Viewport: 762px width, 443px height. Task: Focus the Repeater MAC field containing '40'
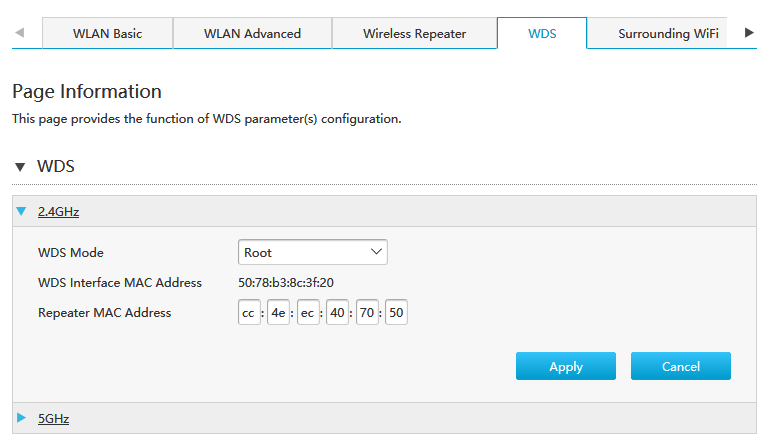tap(337, 312)
